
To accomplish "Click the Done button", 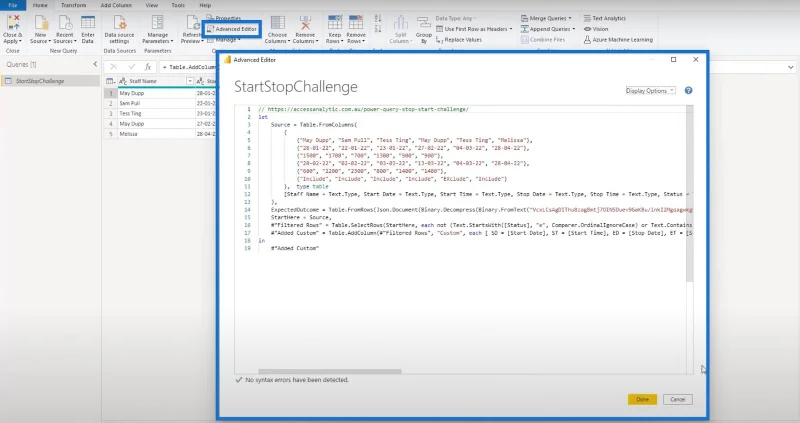I will coord(642,400).
